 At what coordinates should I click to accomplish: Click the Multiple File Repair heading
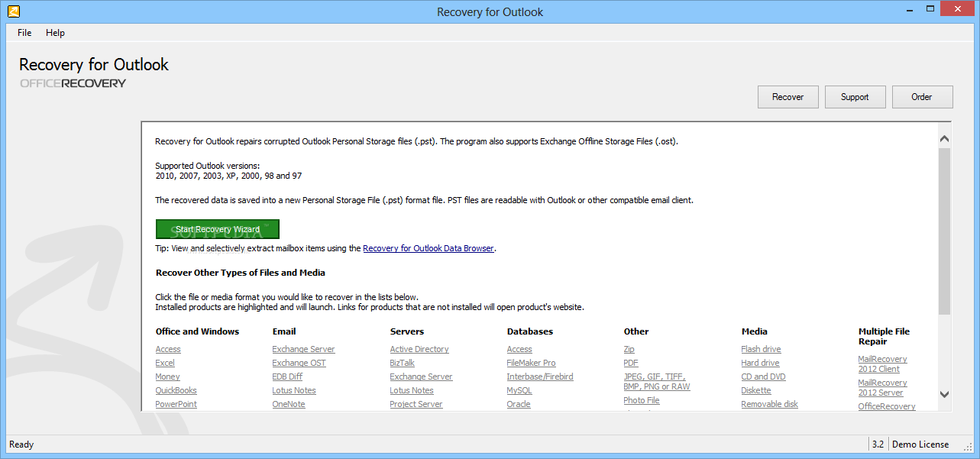point(885,337)
